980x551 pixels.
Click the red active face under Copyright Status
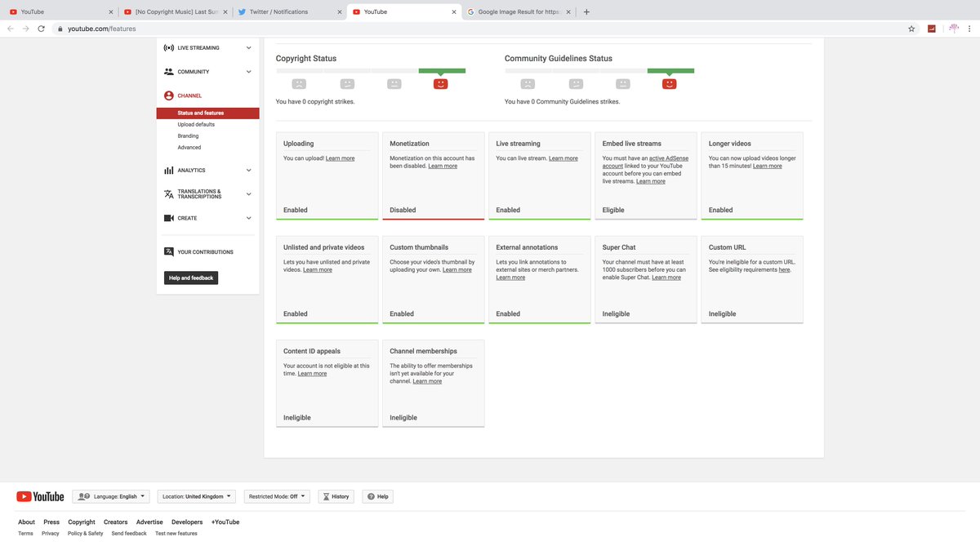tap(441, 84)
